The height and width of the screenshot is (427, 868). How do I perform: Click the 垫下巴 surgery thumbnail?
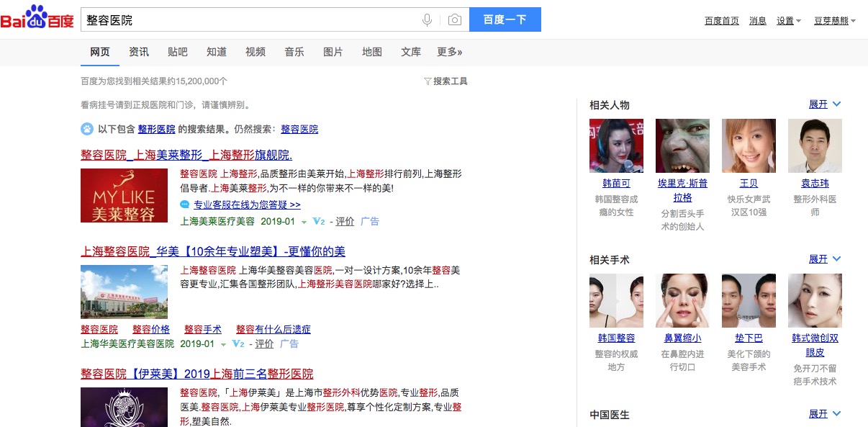749,300
